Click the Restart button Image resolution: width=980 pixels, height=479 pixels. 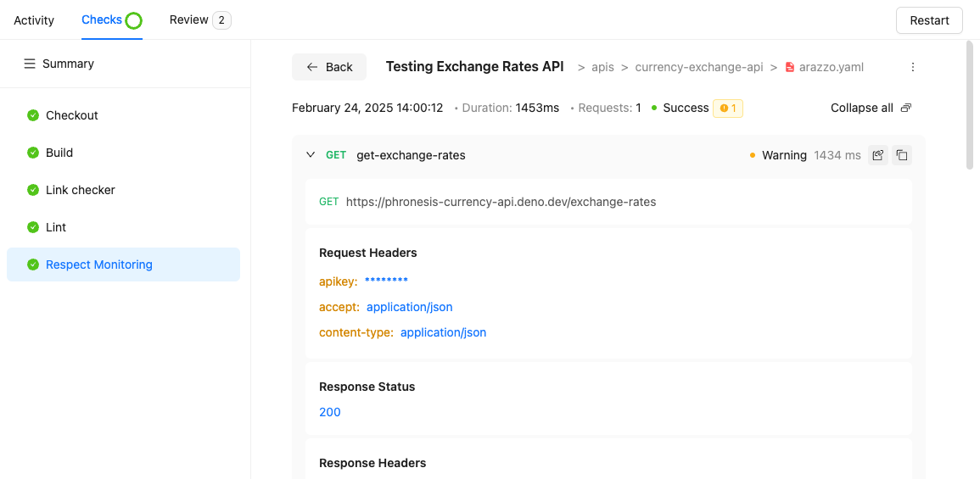click(x=929, y=20)
